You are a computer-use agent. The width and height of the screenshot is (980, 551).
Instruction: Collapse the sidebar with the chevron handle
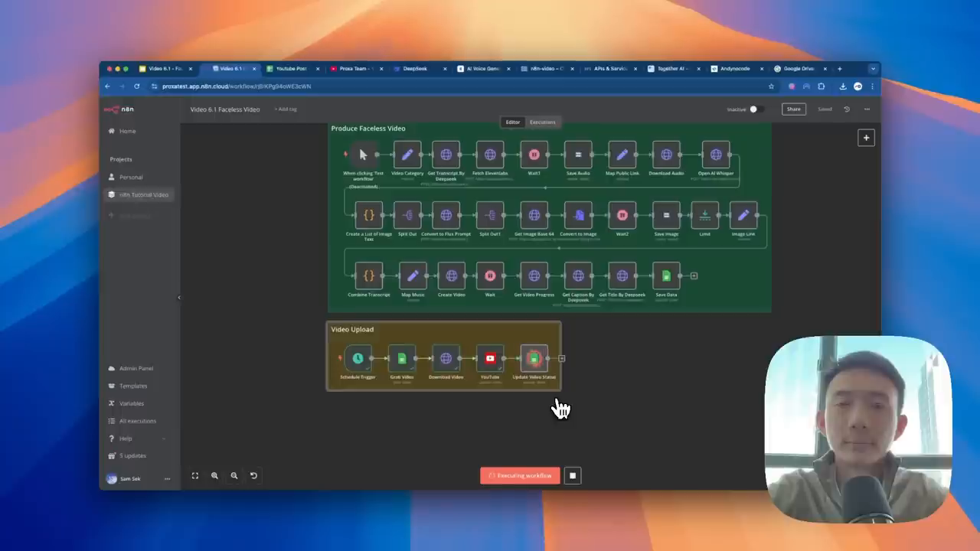pos(179,298)
